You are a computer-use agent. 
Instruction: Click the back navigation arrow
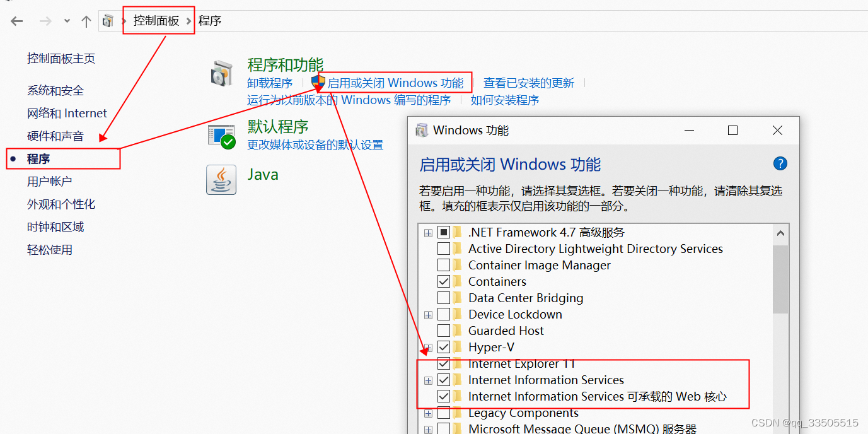16,21
